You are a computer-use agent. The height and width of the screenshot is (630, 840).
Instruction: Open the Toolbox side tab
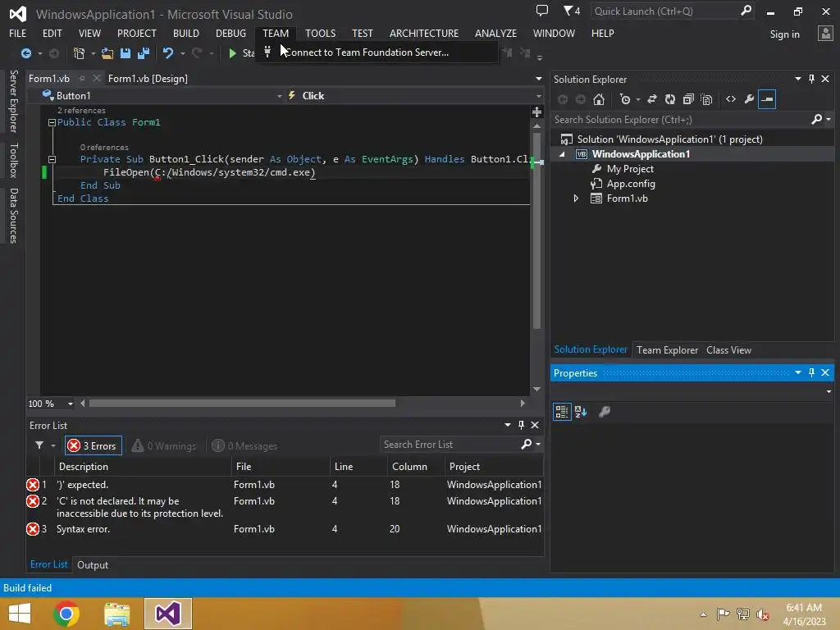pos(14,160)
